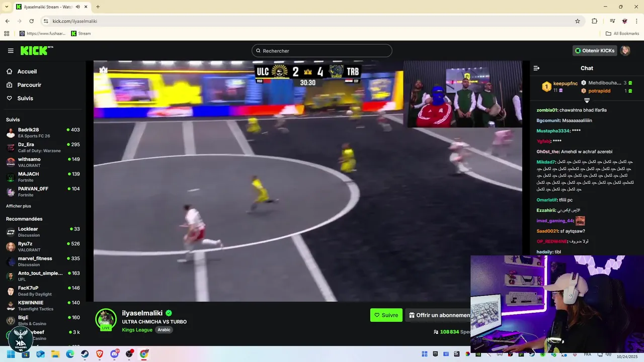Click the volume icon in the system tray
Image resolution: width=644 pixels, height=362 pixels.
pyautogui.click(x=608, y=354)
